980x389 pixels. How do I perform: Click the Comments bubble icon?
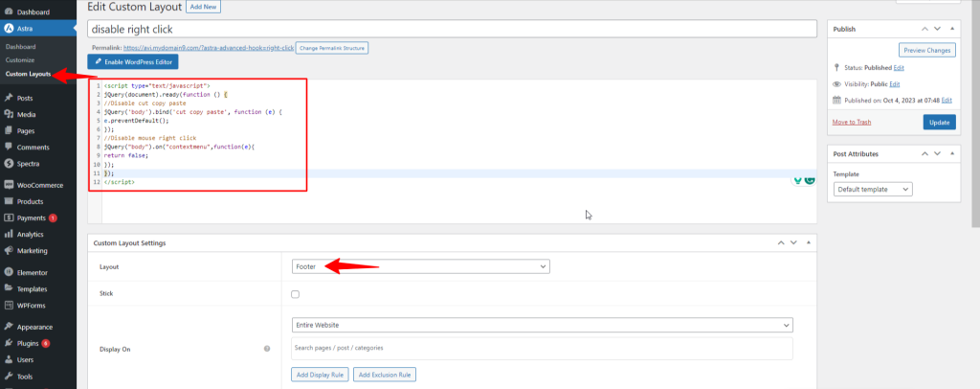coord(8,147)
